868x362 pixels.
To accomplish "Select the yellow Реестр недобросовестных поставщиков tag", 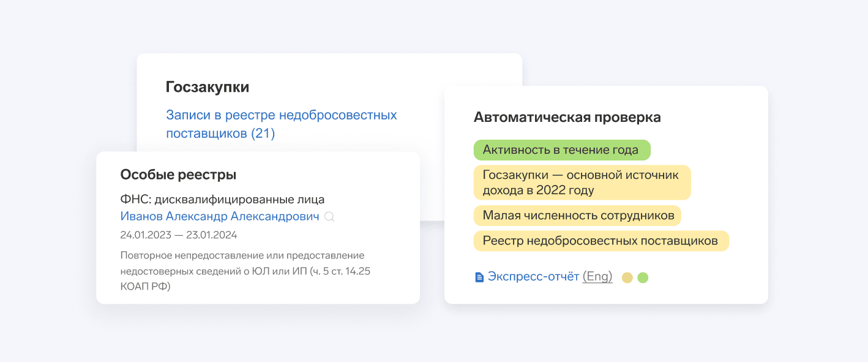I will click(x=600, y=241).
